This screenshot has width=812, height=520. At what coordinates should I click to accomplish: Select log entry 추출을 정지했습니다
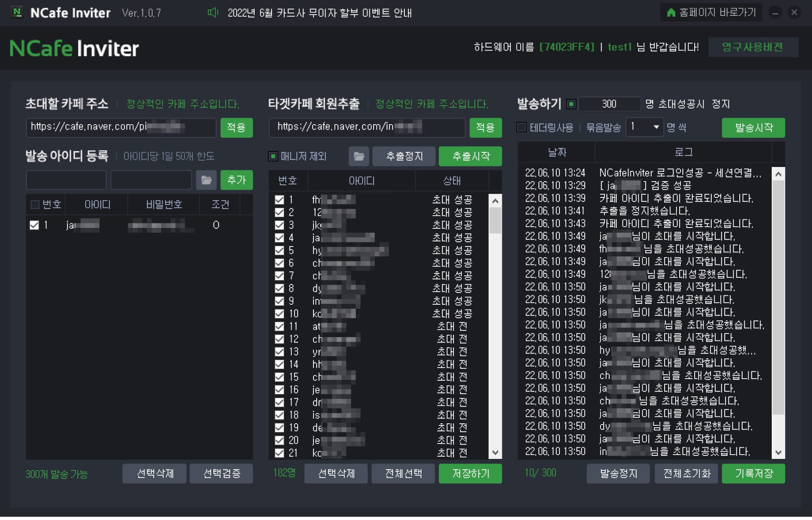pyautogui.click(x=645, y=211)
